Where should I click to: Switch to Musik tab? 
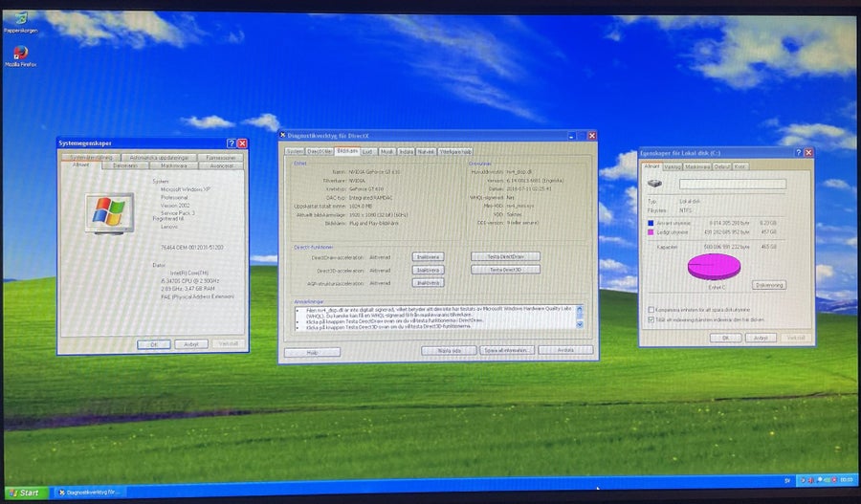387,151
